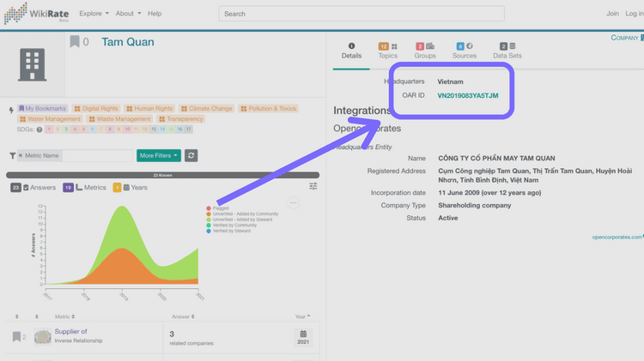Filter by Waste Management topic
This screenshot has width=644, height=361.
(x=120, y=119)
